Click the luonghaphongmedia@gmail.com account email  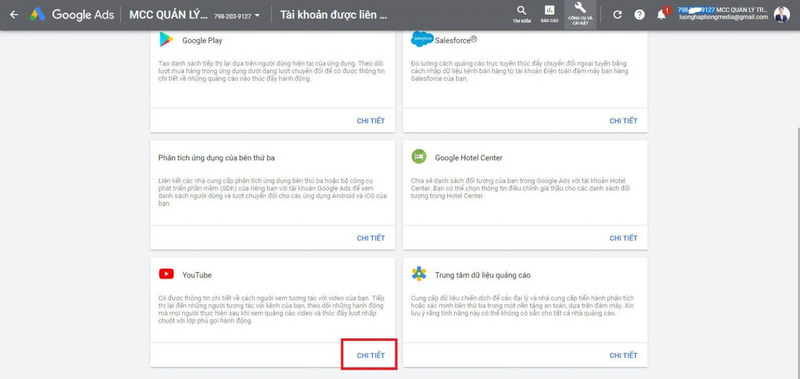pyautogui.click(x=723, y=17)
